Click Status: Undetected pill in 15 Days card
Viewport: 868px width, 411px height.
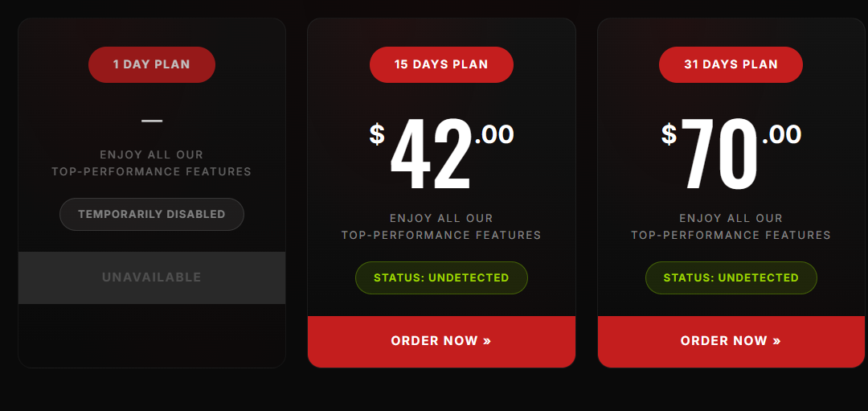point(441,278)
